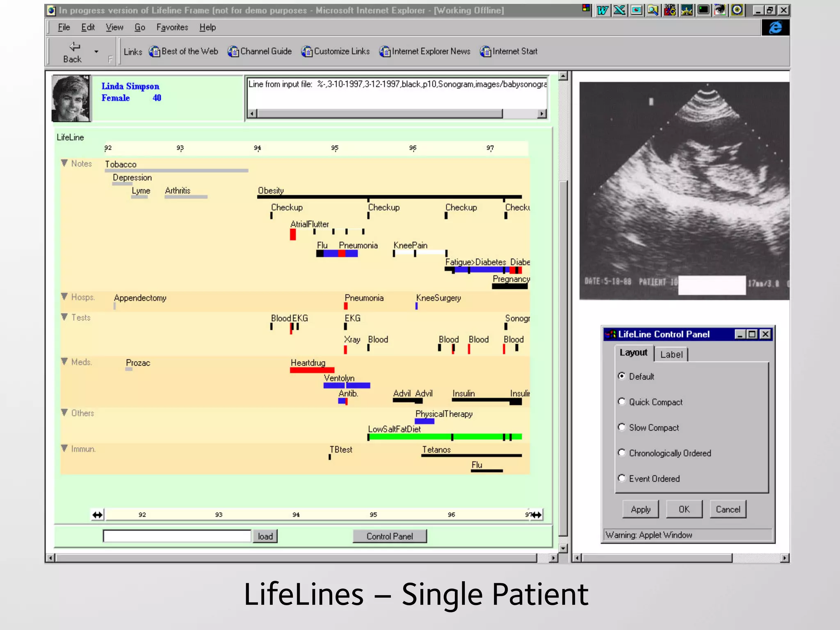This screenshot has height=630, width=840.
Task: Collapse the Immun. facet triangle
Action: [x=64, y=448]
